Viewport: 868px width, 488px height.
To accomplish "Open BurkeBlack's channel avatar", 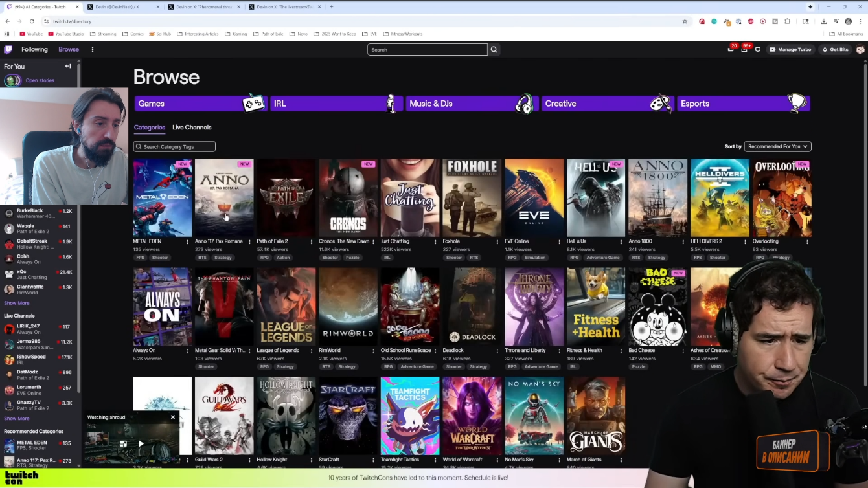I will (9, 214).
